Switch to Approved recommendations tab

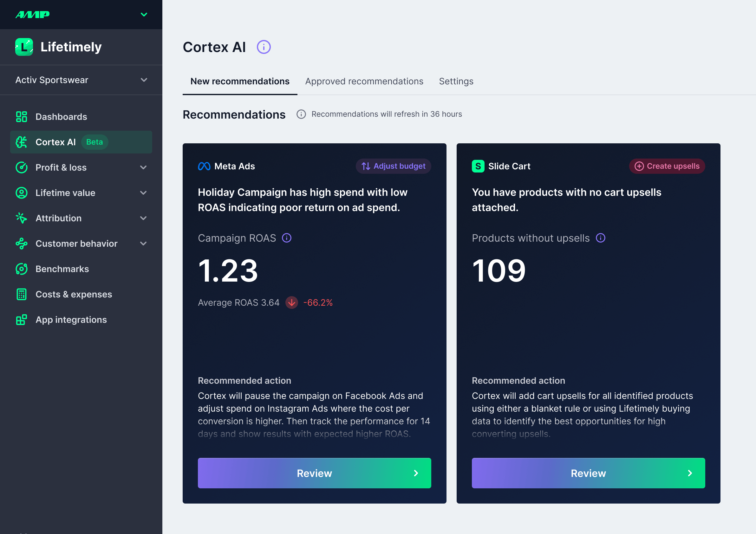click(364, 81)
